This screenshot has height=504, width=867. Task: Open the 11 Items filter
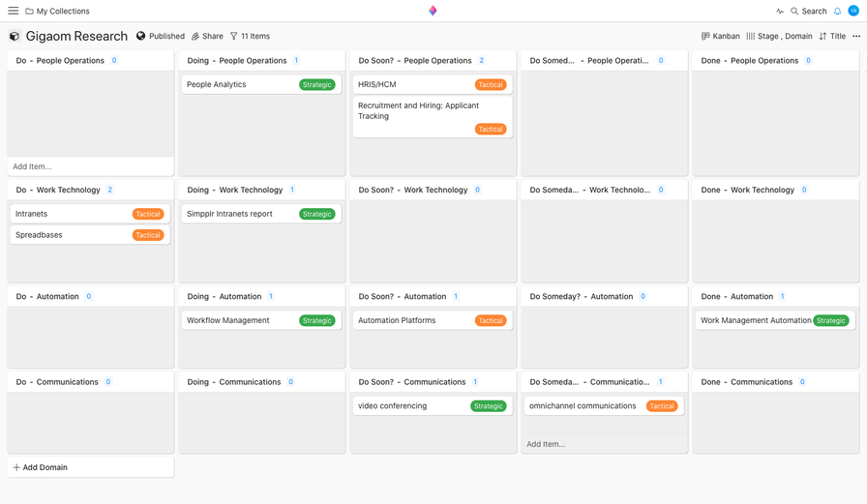coord(250,36)
